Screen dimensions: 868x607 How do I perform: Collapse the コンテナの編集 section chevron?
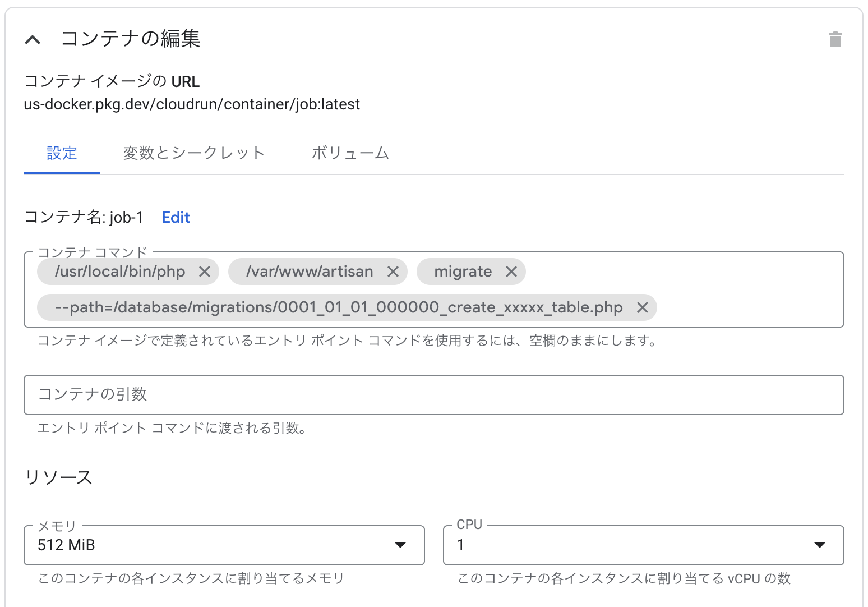[33, 40]
